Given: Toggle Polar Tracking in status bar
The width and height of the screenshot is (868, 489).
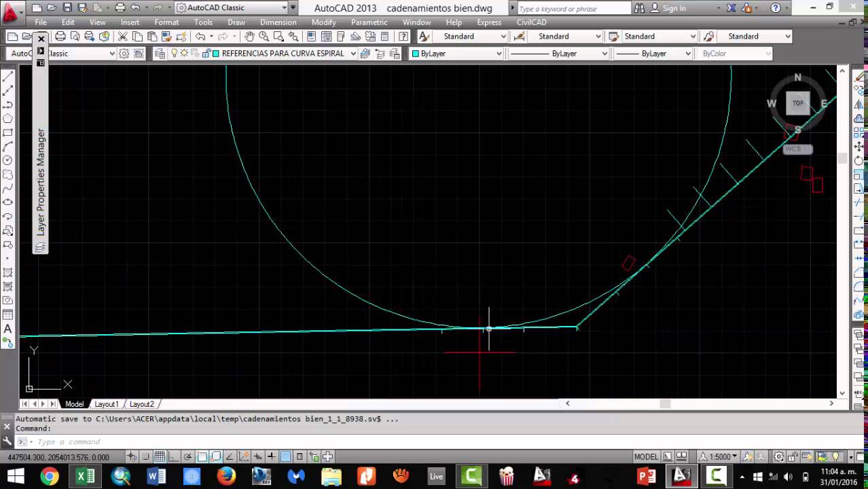Looking at the screenshot, I should [187, 457].
